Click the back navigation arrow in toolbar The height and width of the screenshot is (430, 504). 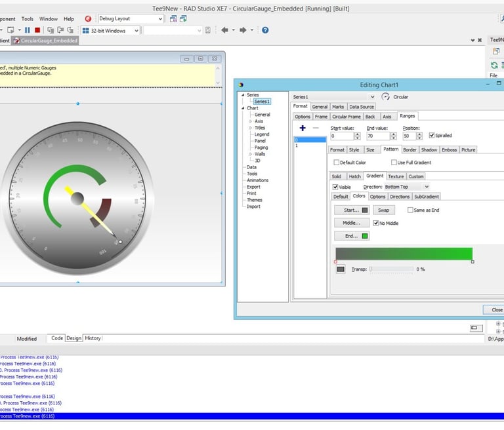pyautogui.click(x=224, y=30)
